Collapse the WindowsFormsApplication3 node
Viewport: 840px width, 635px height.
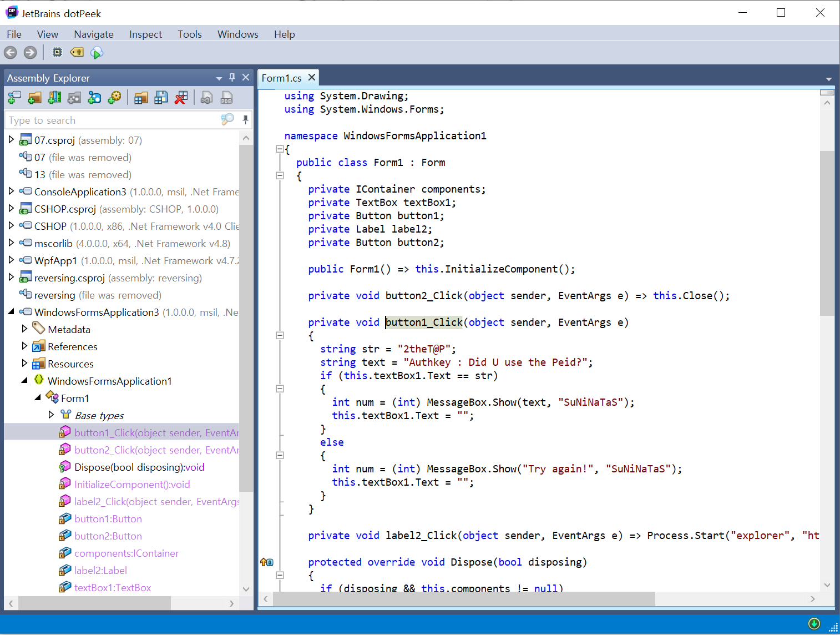[x=11, y=311]
